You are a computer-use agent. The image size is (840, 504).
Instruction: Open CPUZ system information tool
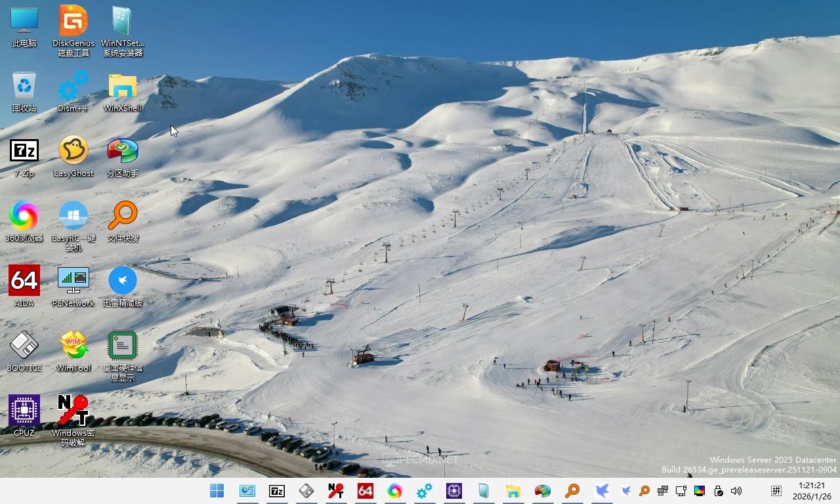coord(24,409)
